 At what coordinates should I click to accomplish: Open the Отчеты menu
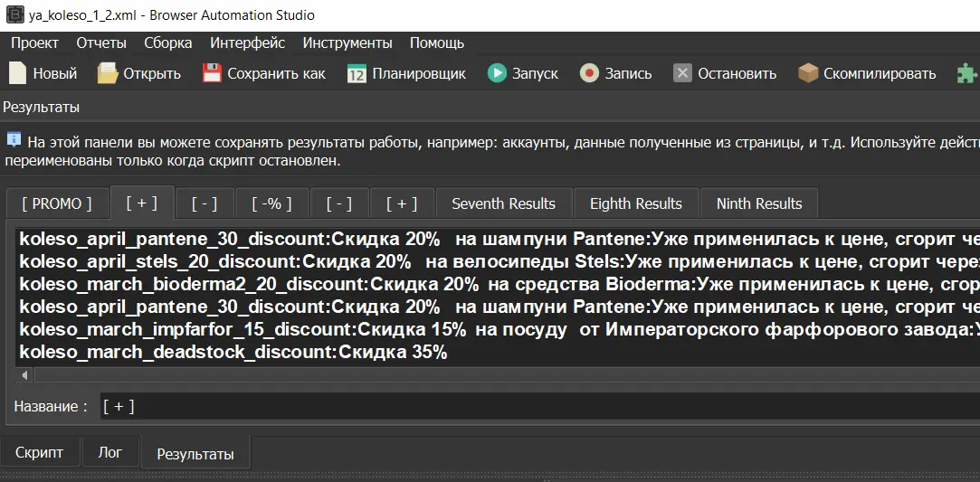101,43
